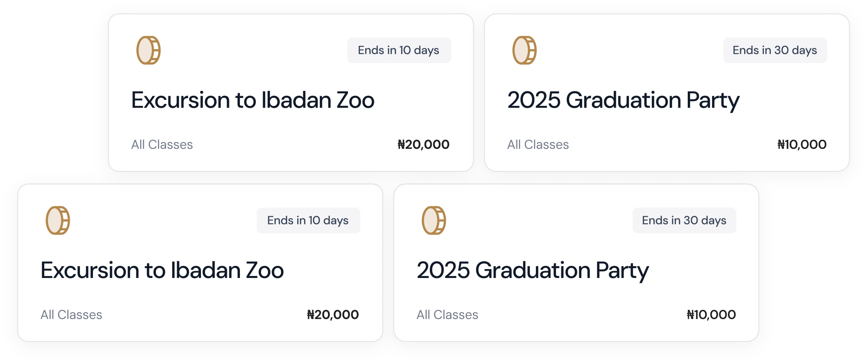Select the ₦20,000 amount on the upper card

[423, 144]
